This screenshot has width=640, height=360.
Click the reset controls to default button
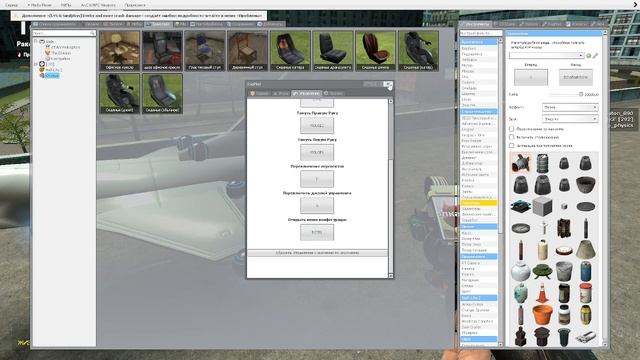point(317,253)
